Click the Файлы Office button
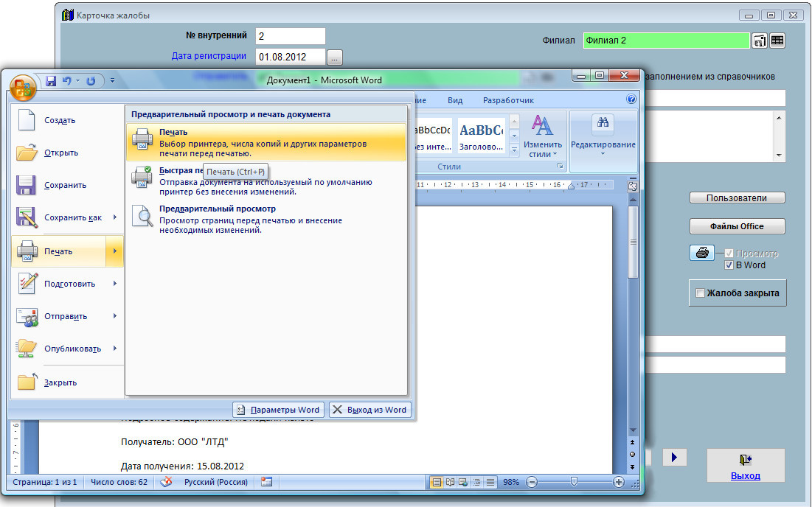Image resolution: width=812 pixels, height=507 pixels. (x=737, y=226)
